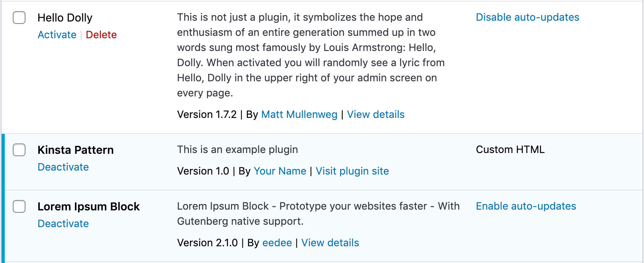This screenshot has width=644, height=263.
Task: Click the Custom HTML label for Kinsta Pattern
Action: coord(510,149)
